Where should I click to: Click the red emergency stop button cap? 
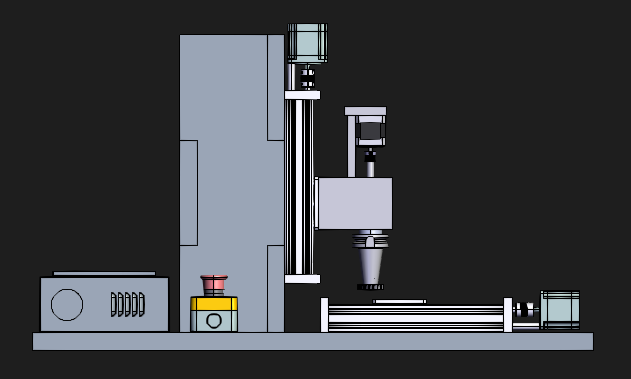(x=214, y=282)
